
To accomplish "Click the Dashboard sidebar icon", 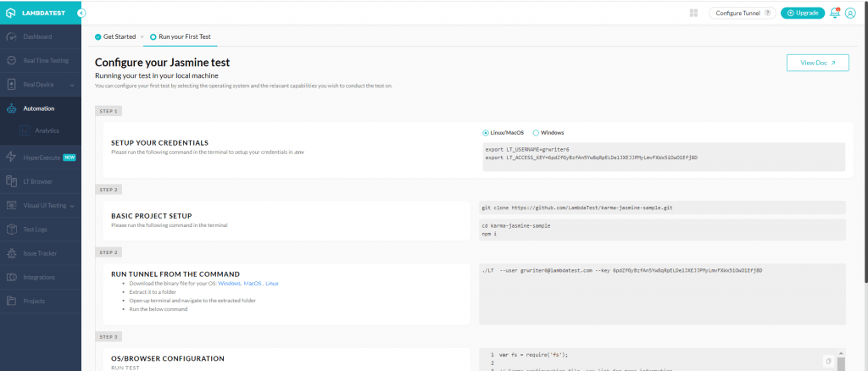I will click(11, 37).
